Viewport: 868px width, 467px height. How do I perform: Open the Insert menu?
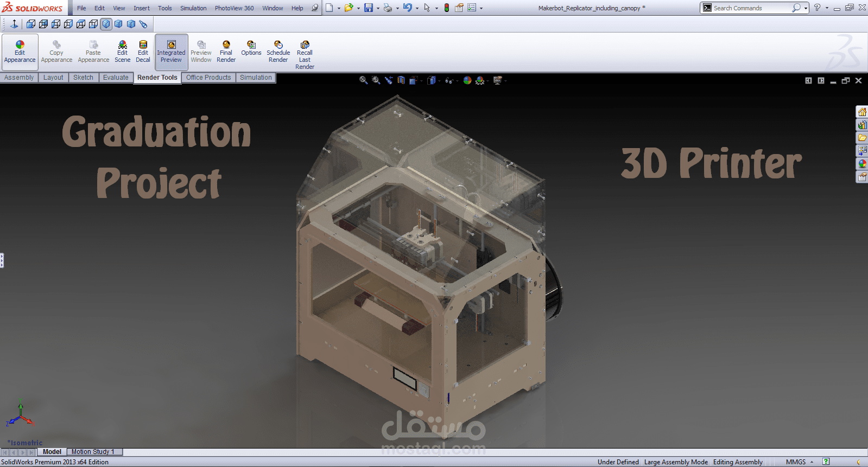pyautogui.click(x=142, y=8)
